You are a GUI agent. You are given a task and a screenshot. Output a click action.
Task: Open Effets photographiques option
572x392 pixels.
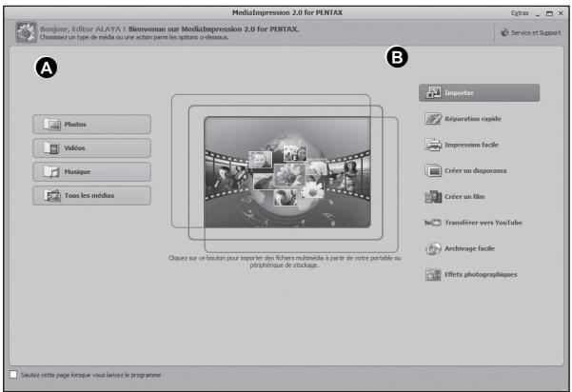click(481, 275)
